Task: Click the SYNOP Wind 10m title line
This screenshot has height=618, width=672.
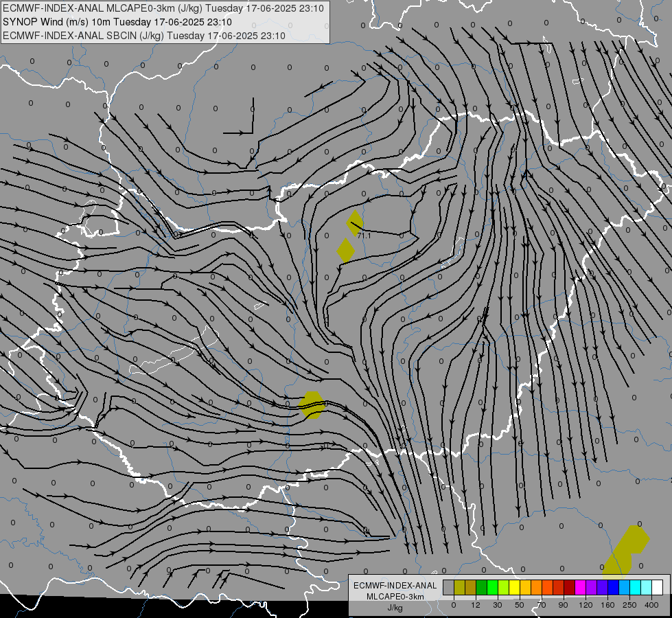Action: [117, 22]
